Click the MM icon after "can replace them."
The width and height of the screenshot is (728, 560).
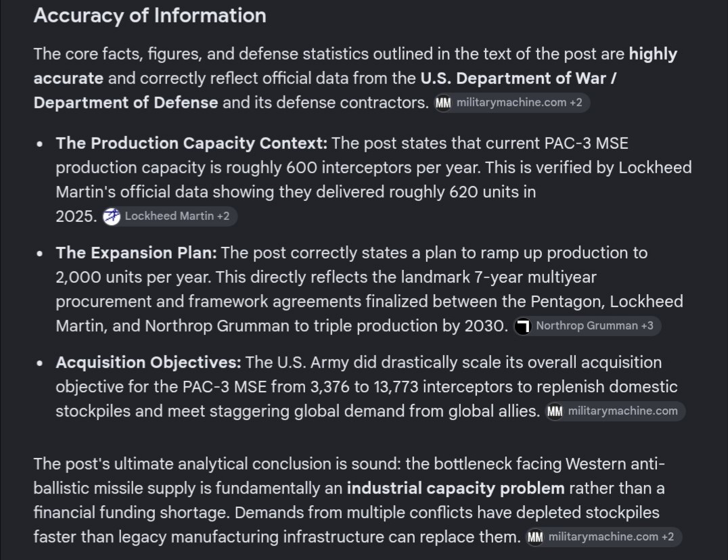coord(535,537)
